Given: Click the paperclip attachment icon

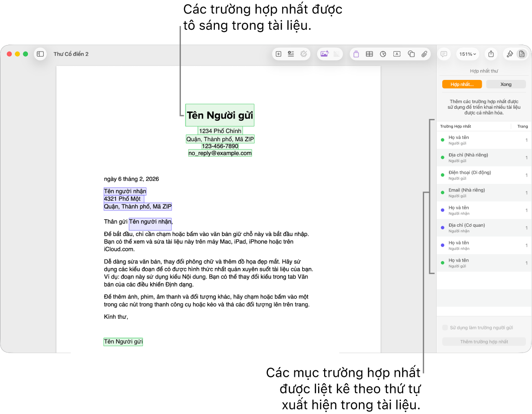Looking at the screenshot, I should pyautogui.click(x=425, y=54).
